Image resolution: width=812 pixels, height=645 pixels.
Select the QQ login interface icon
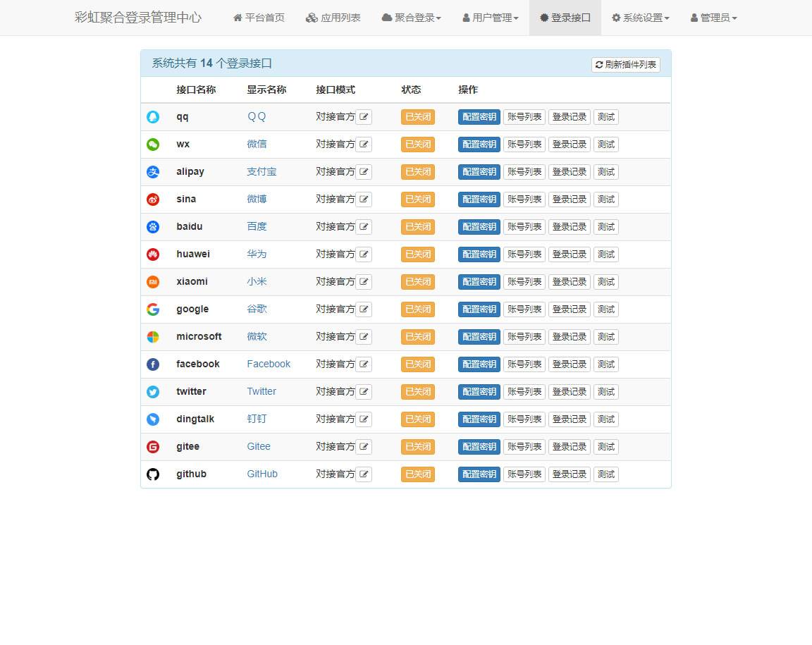tap(153, 117)
